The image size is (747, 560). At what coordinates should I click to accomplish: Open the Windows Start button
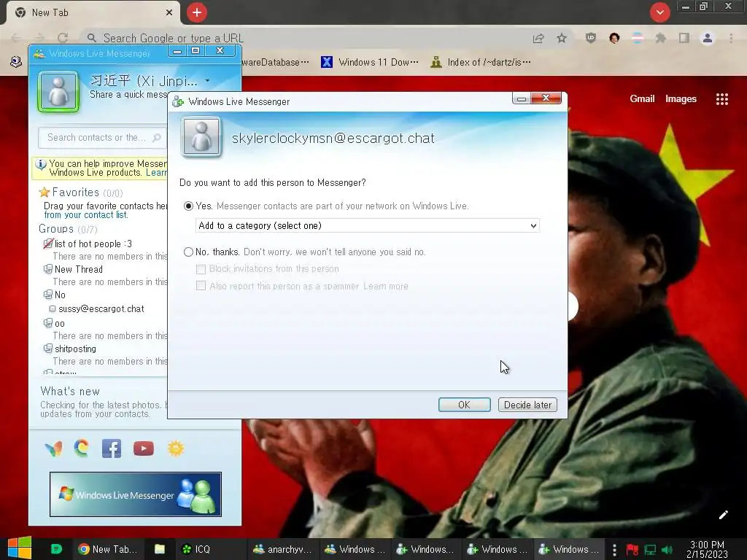pos(19,548)
